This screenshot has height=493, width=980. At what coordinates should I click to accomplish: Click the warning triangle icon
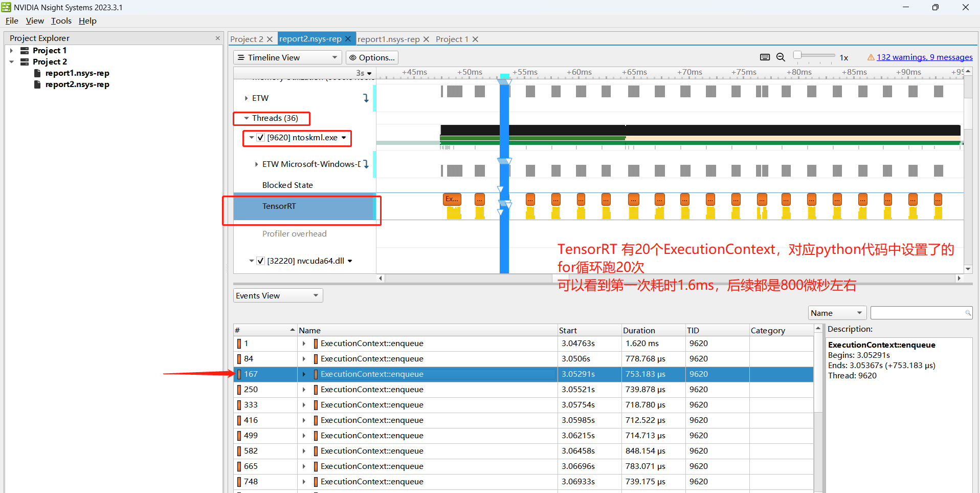[x=871, y=57]
